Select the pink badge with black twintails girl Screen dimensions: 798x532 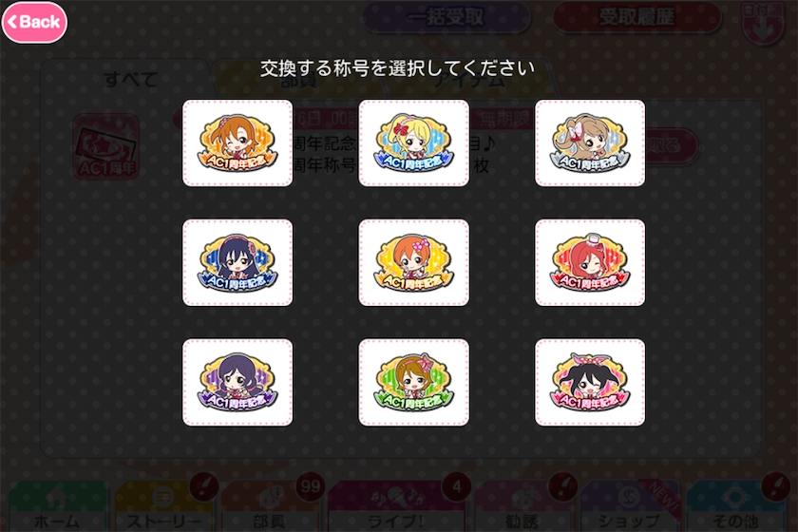(590, 382)
